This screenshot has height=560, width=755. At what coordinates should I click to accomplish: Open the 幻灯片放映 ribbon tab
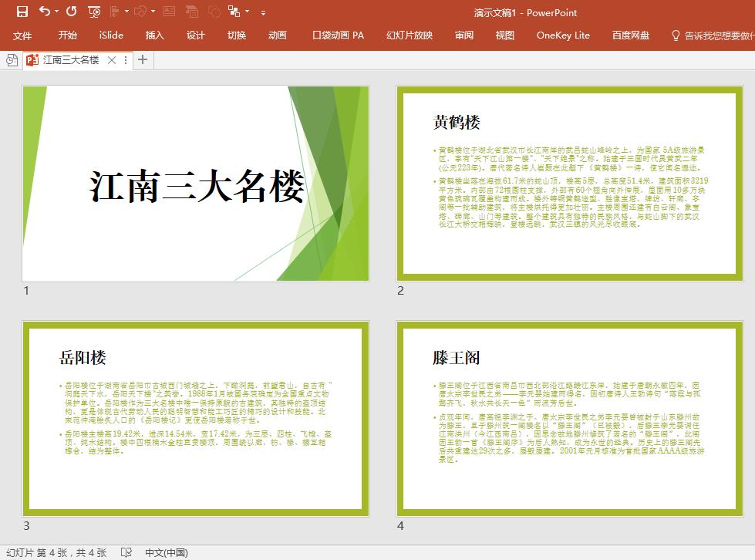click(408, 35)
